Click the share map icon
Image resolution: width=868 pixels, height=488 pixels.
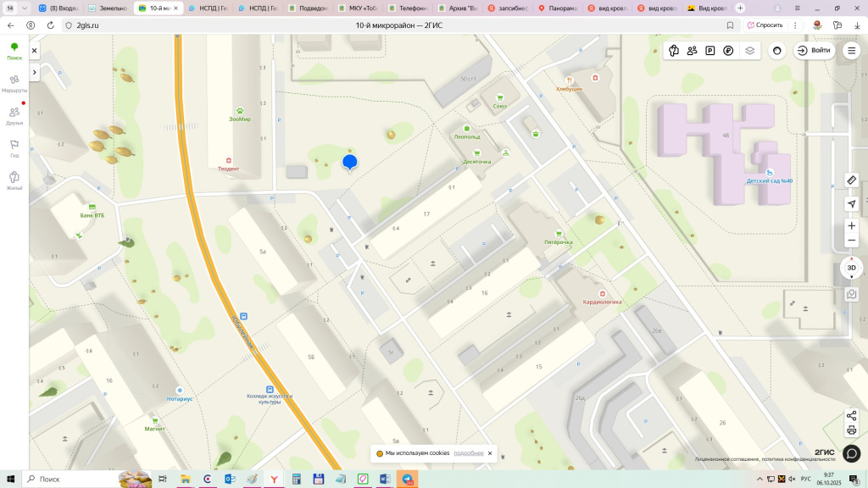pyautogui.click(x=852, y=416)
